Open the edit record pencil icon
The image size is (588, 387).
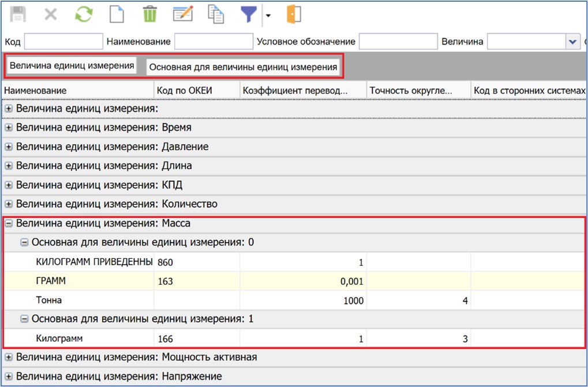tap(183, 14)
